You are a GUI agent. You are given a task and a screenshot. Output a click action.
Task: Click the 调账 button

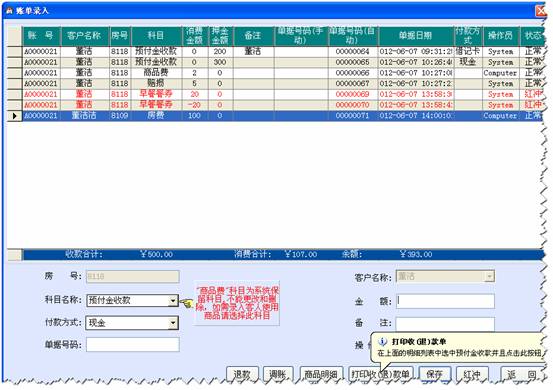[x=278, y=374]
